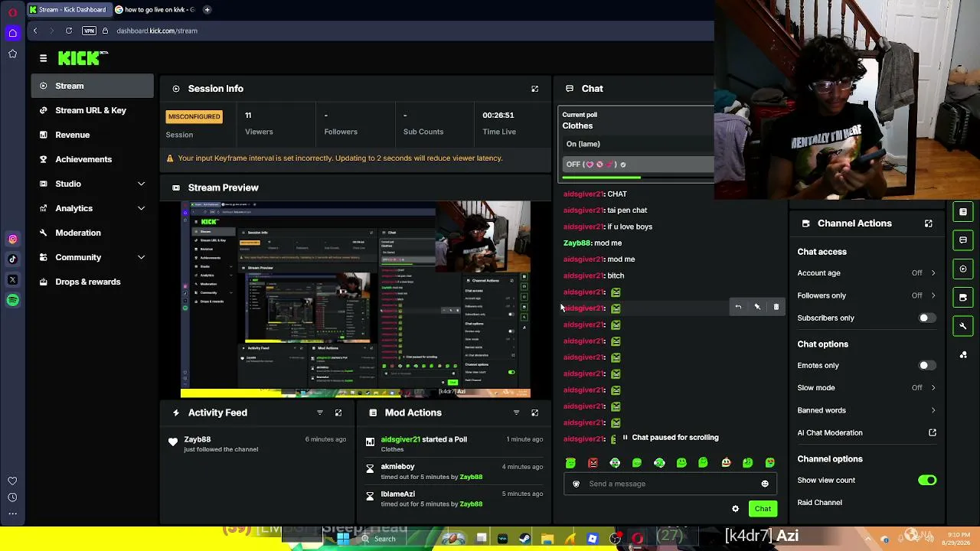Viewport: 980px width, 551px height.
Task: Open AI Chat Moderation external link
Action: 933,433
